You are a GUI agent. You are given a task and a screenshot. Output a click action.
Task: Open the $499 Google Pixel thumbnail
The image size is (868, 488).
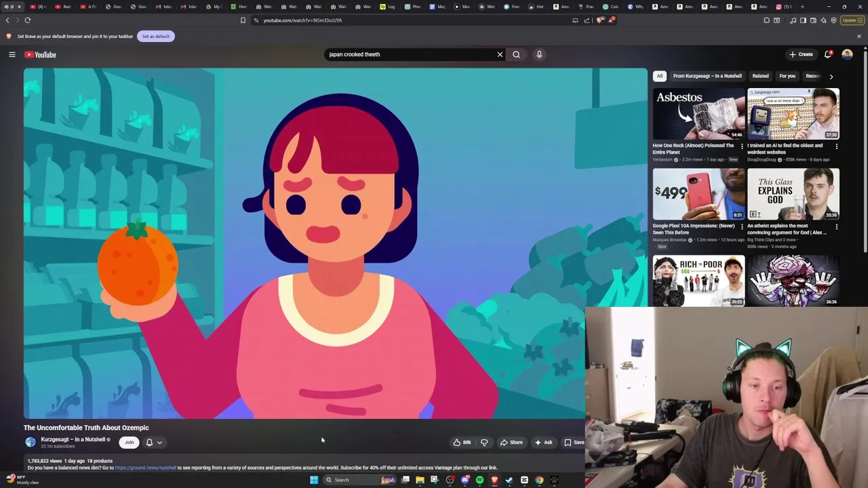(x=698, y=194)
